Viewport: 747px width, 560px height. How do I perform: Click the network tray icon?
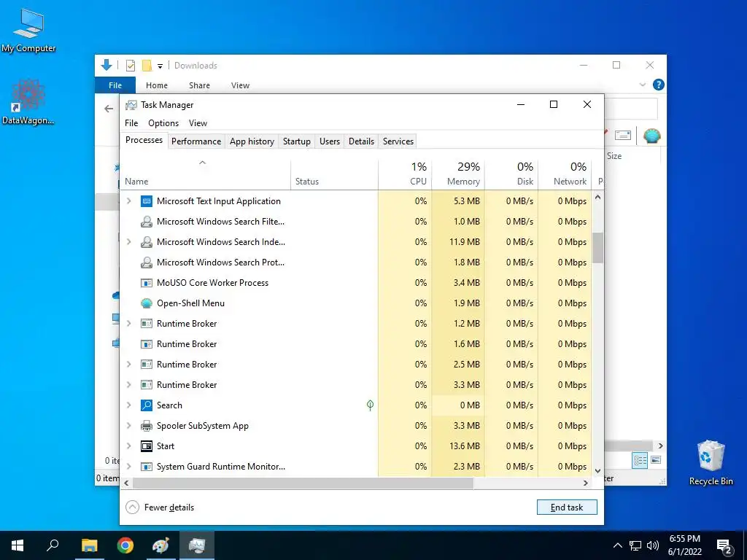[635, 545]
